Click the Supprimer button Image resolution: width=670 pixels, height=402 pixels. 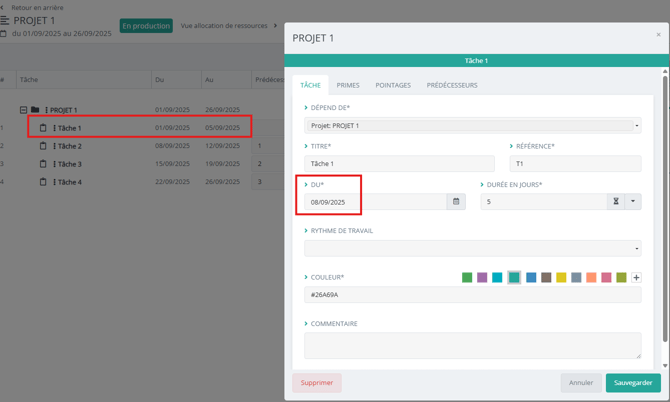317,383
